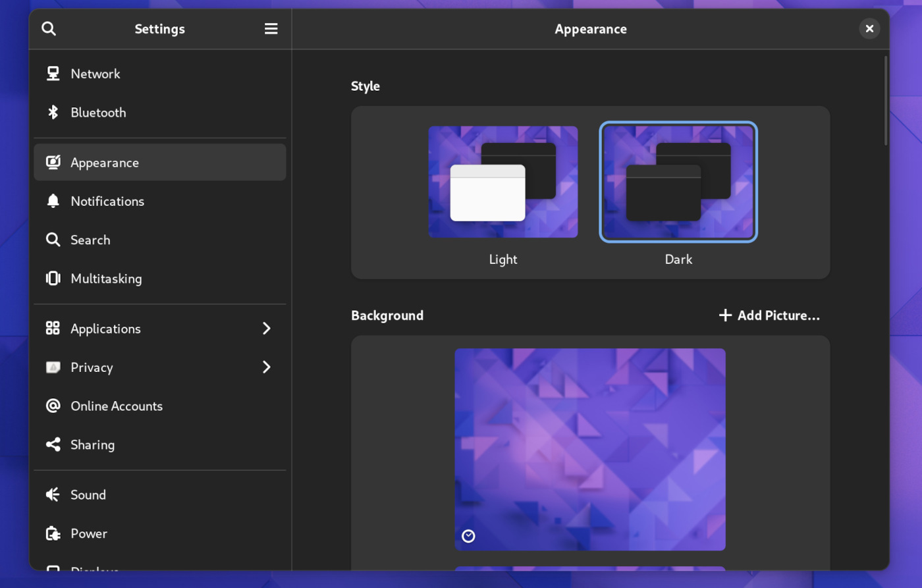Expand the Applications section
Screen dimensions: 922x588
[267, 328]
